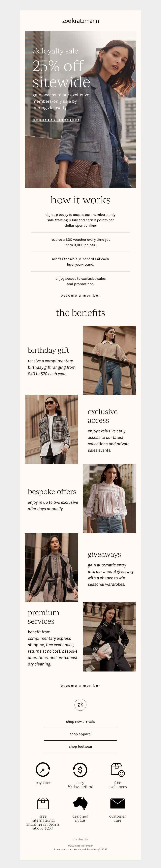Click become a member under how it works

[80, 296]
